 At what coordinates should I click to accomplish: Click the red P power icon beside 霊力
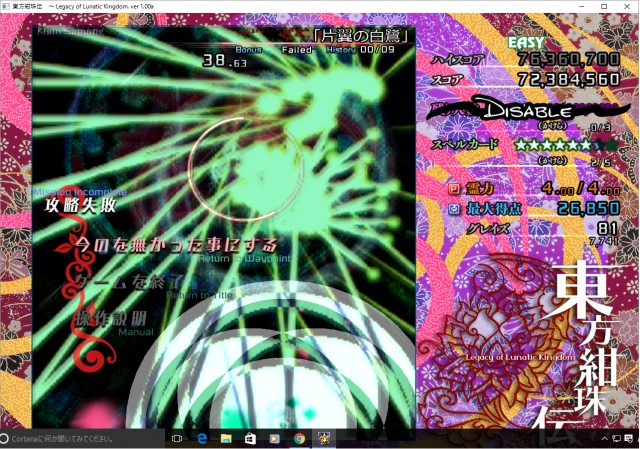[454, 189]
